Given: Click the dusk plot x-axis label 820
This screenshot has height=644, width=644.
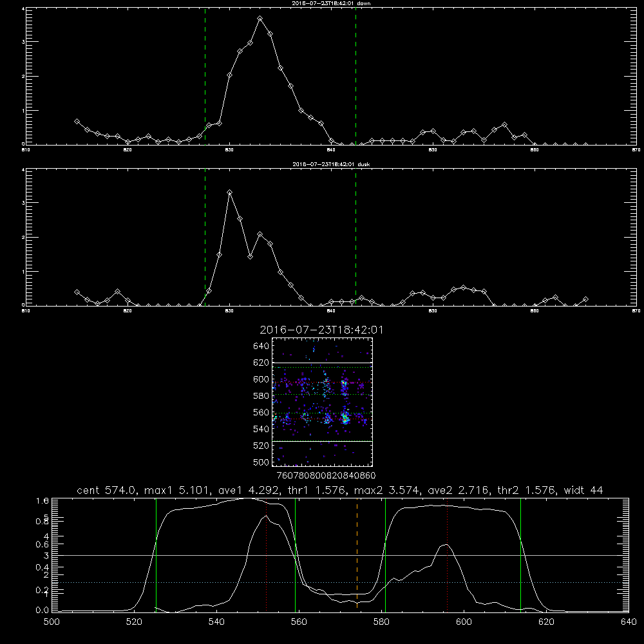Looking at the screenshot, I should [128, 311].
